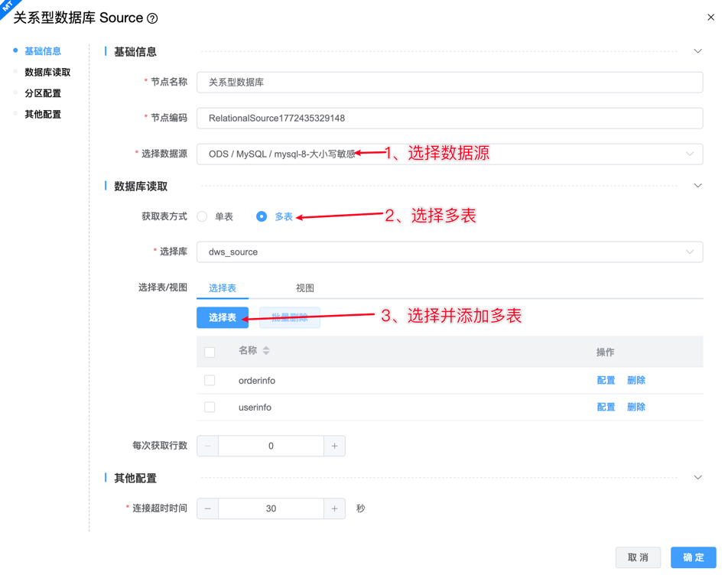728x578 pixels.
Task: Decrease 连接超时时间 with the minus button
Action: pyautogui.click(x=207, y=508)
